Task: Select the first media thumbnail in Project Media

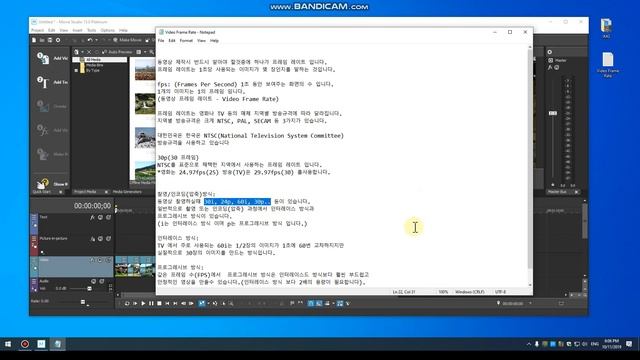Action: point(145,69)
